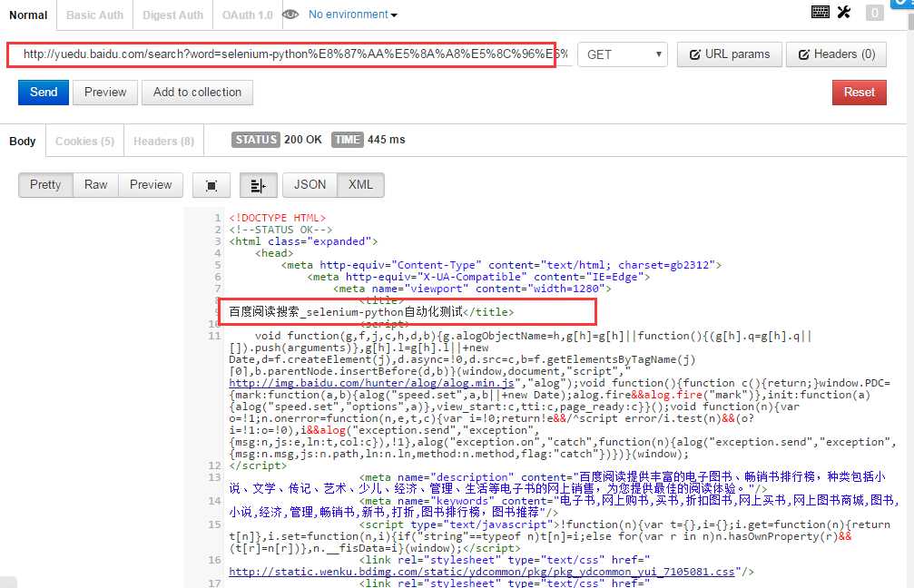
Task: Select the Body response tab
Action: click(x=22, y=141)
